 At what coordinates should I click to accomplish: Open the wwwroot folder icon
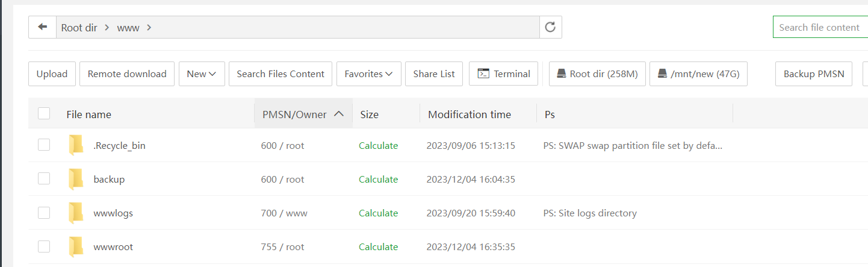pos(76,247)
